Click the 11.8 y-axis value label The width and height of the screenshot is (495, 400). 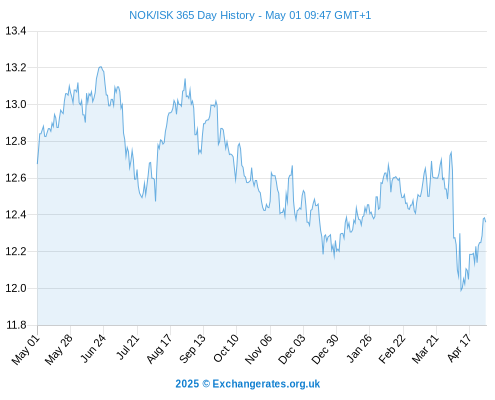(16, 325)
